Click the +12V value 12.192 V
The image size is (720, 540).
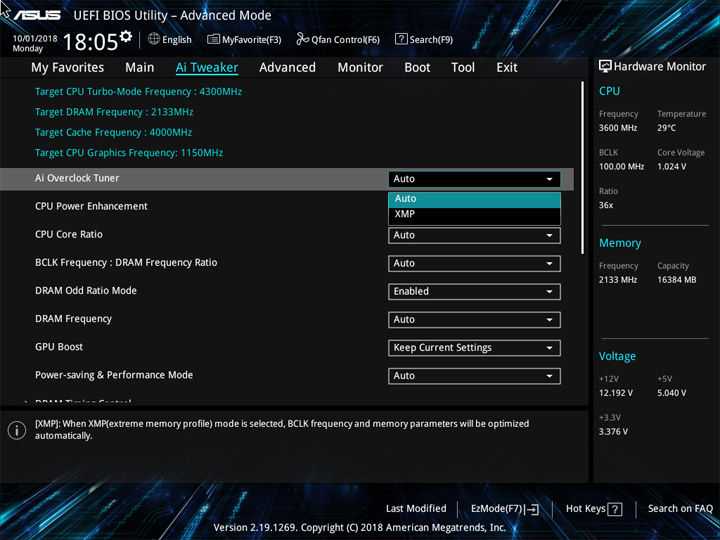[615, 393]
